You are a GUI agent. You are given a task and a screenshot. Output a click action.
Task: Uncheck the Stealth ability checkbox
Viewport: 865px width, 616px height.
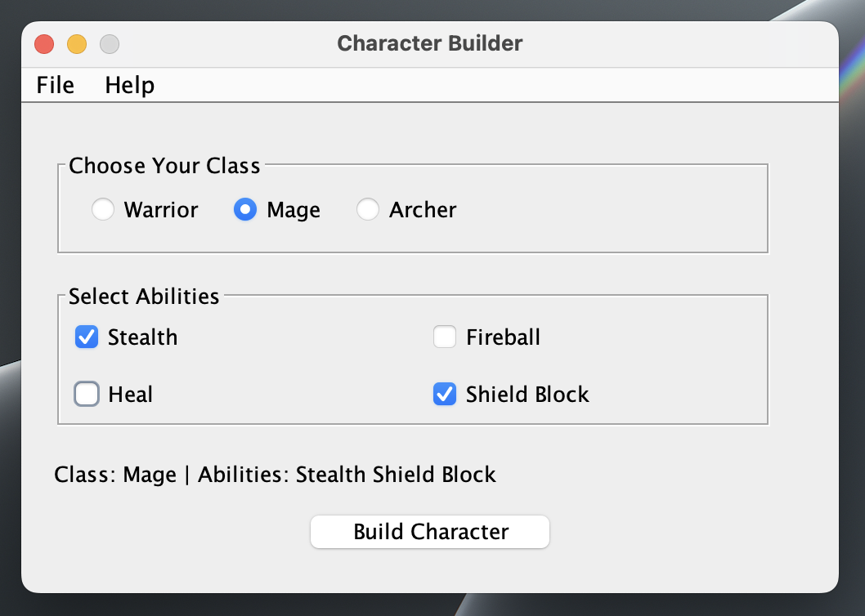click(87, 337)
